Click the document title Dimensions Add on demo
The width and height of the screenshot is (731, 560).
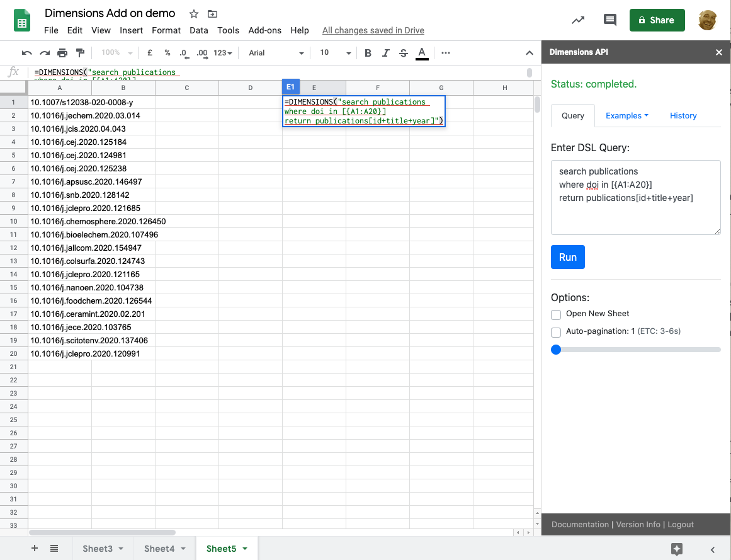[110, 13]
